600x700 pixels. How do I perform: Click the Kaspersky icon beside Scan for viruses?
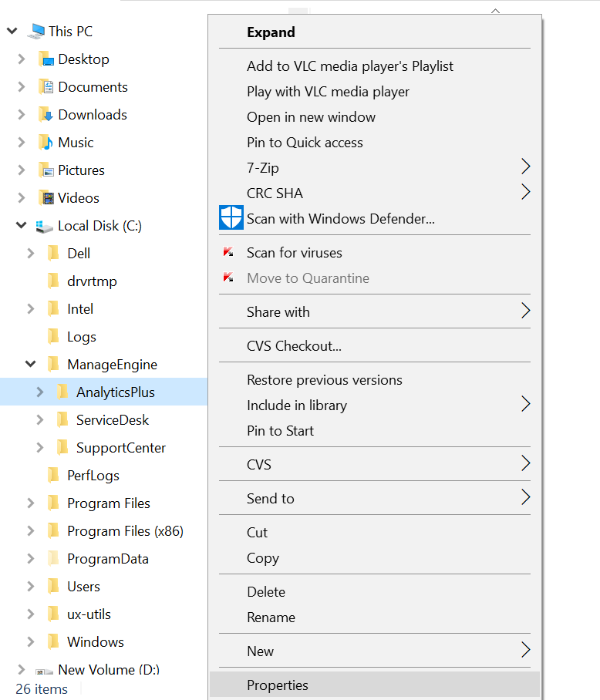[228, 252]
